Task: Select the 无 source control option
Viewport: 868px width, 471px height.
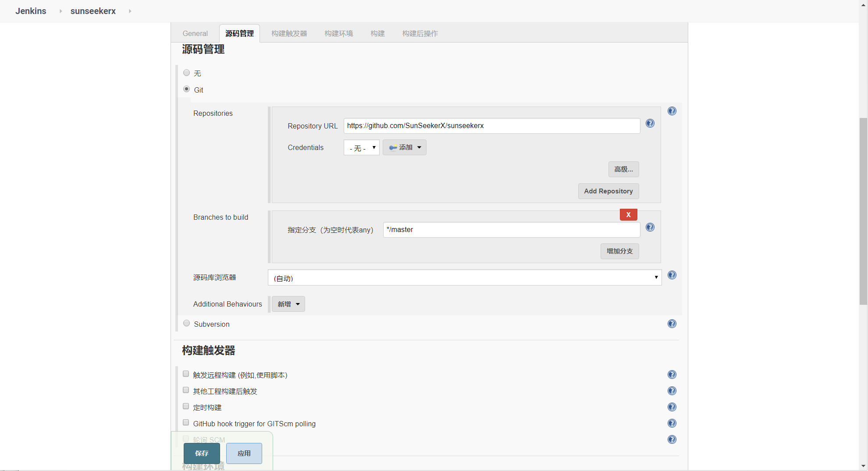Action: pyautogui.click(x=187, y=73)
